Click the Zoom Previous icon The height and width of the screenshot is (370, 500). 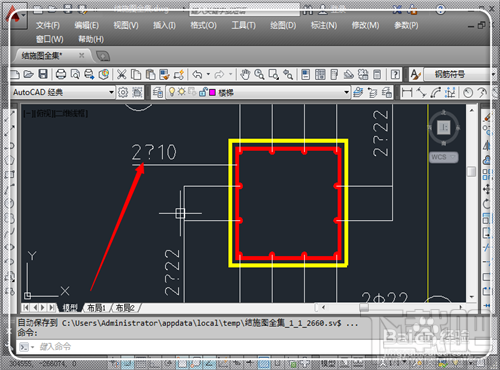coord(288,74)
